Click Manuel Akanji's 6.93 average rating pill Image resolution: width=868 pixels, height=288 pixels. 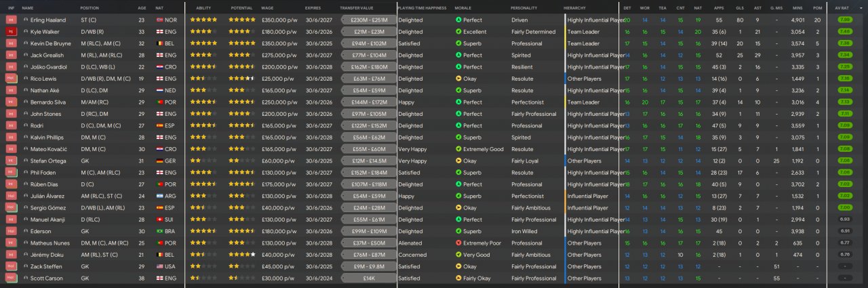pos(846,220)
